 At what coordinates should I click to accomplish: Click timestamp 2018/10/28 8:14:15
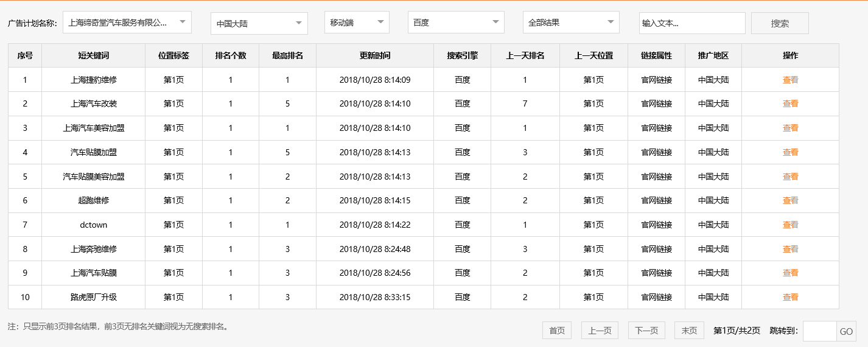[375, 200]
